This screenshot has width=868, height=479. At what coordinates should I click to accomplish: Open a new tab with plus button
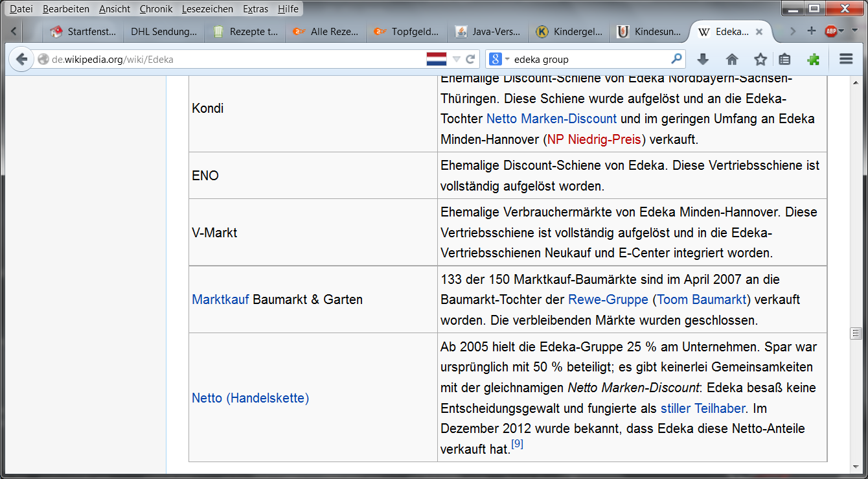[811, 31]
